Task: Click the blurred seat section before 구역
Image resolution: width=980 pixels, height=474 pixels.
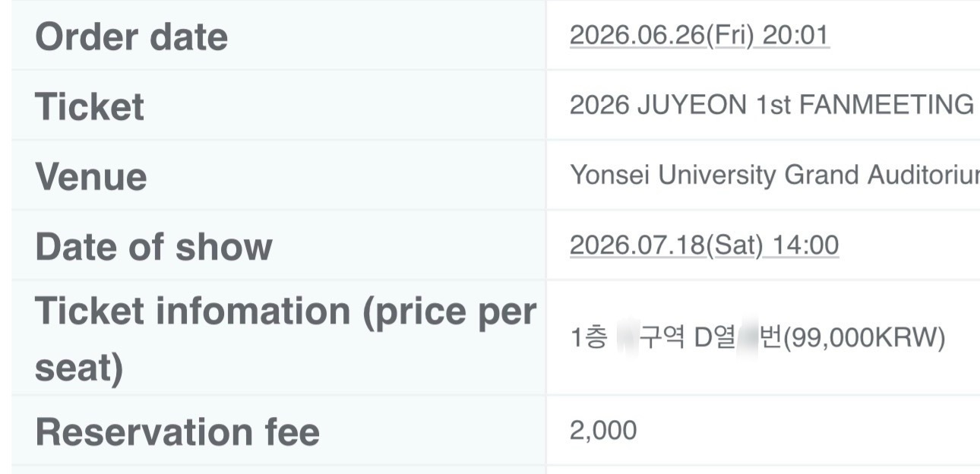Action: coord(626,339)
